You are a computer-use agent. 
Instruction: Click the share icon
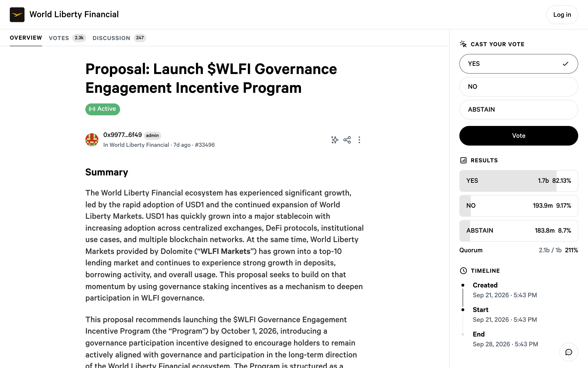pyautogui.click(x=347, y=140)
